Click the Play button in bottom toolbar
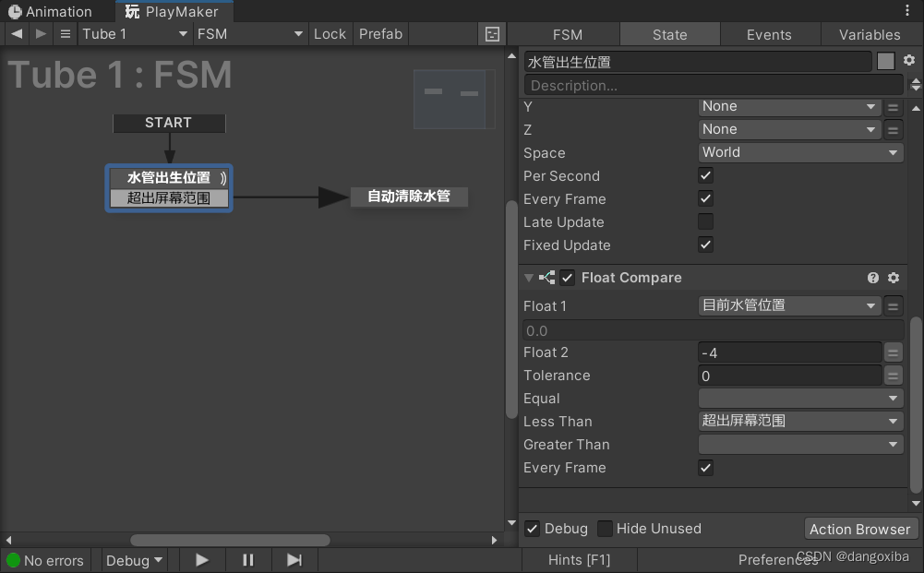This screenshot has width=924, height=573. pos(201,560)
